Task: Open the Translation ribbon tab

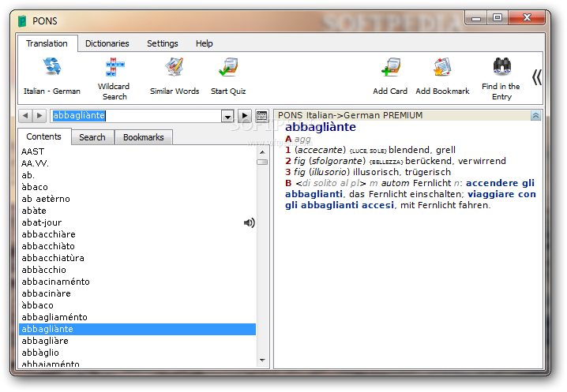Action: (47, 43)
